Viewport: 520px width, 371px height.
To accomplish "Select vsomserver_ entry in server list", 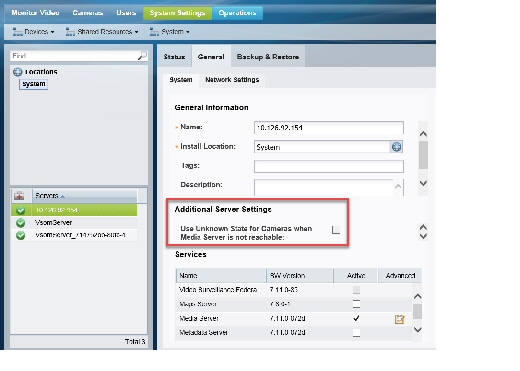I will pos(74,235).
